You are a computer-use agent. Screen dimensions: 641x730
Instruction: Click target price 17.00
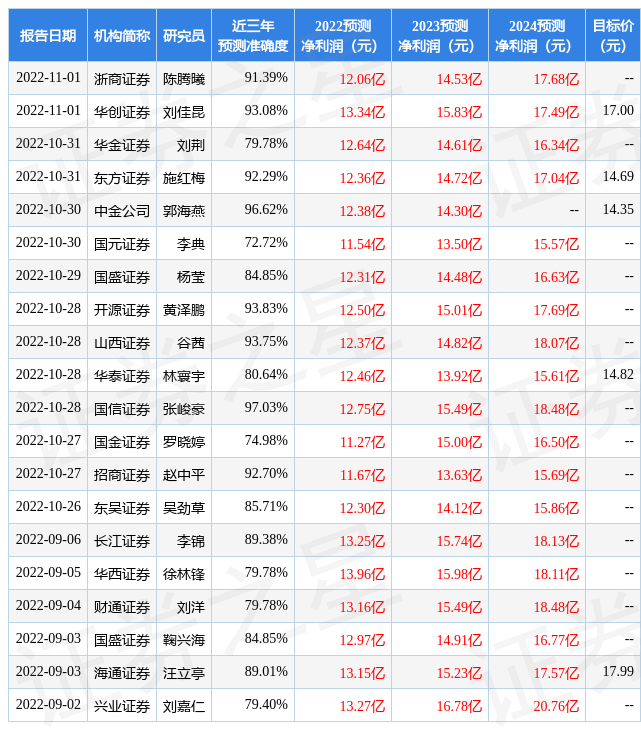[x=618, y=111]
